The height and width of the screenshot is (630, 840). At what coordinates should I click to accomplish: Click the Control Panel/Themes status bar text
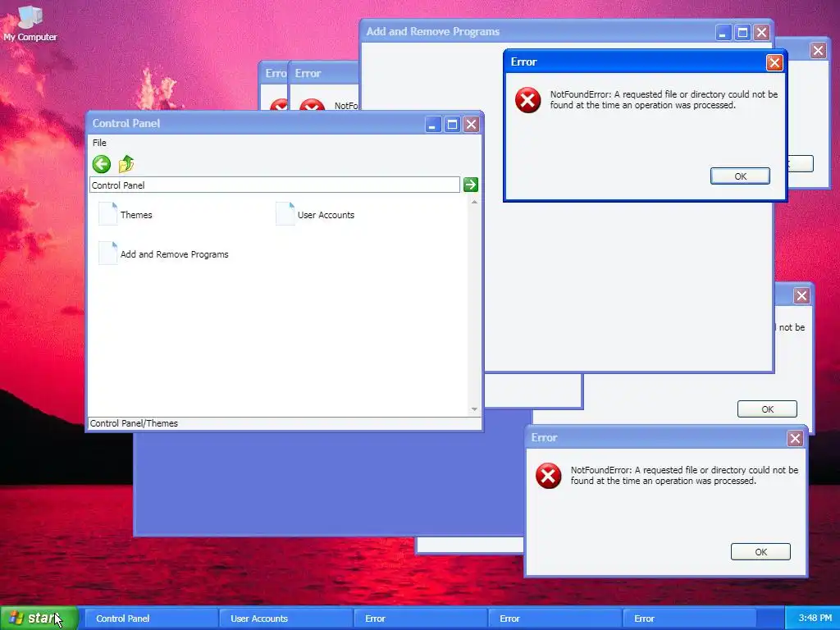(134, 423)
